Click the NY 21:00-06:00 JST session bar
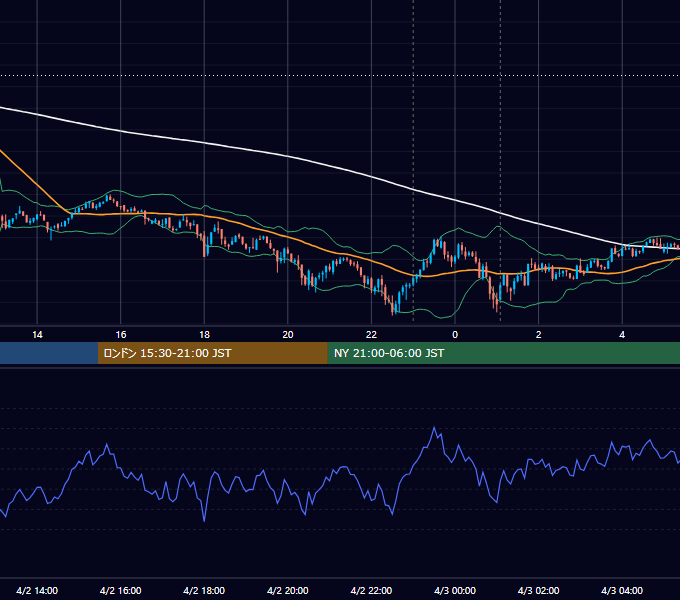Viewport: 680px width, 600px height. (x=503, y=353)
